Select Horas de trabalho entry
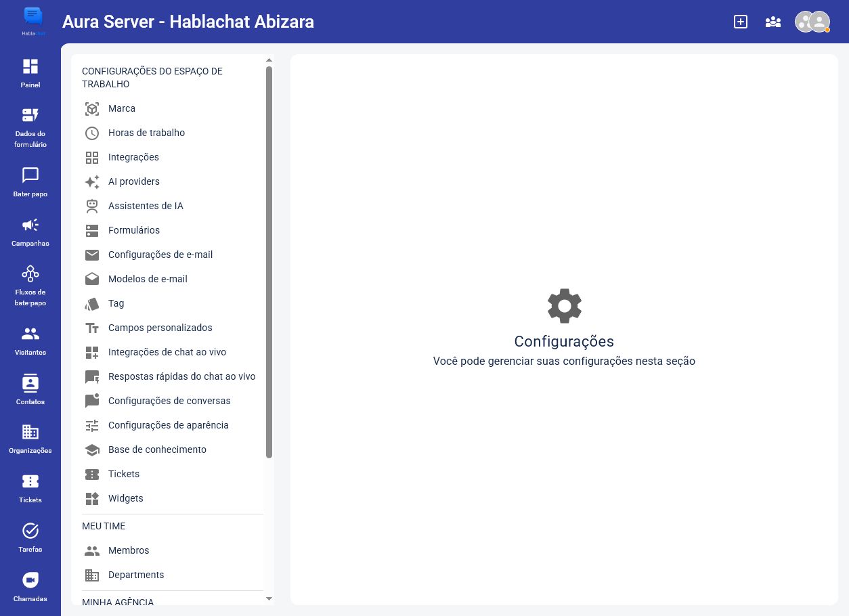The image size is (849, 616). (146, 133)
